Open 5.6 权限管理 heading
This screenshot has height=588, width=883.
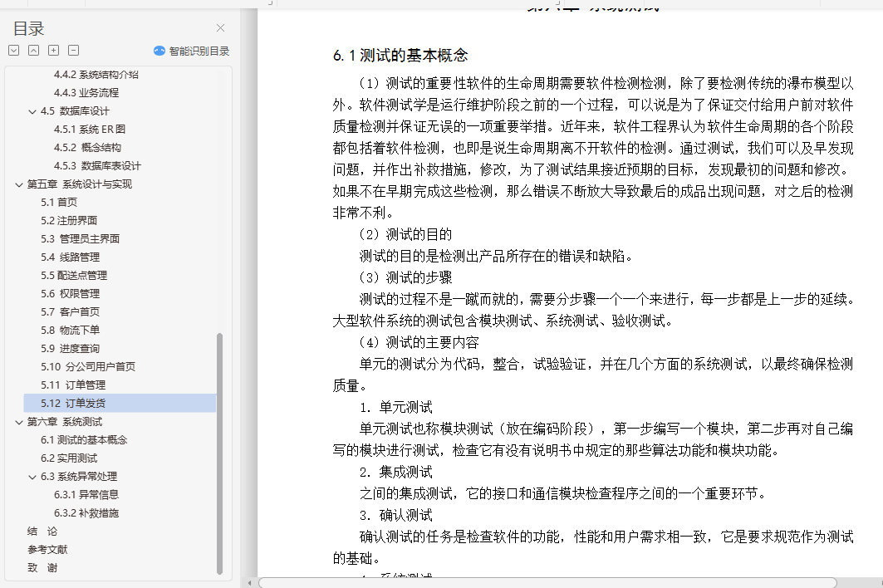(70, 293)
